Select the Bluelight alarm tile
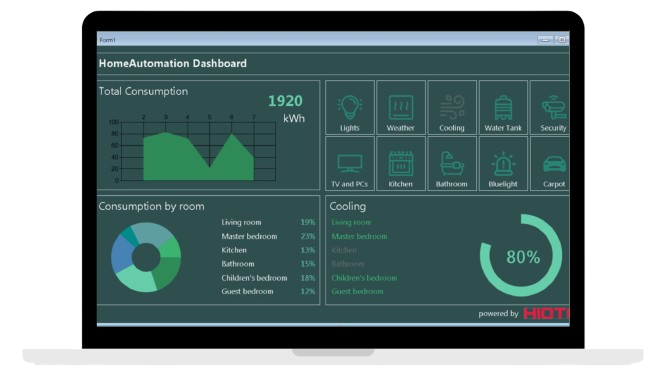 coord(503,164)
